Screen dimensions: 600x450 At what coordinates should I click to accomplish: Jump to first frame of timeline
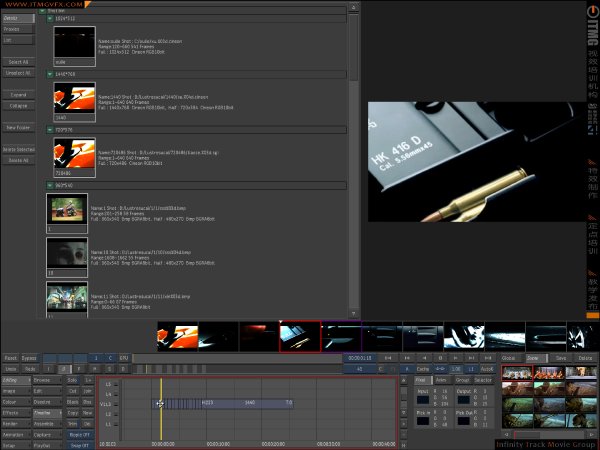pyautogui.click(x=388, y=358)
